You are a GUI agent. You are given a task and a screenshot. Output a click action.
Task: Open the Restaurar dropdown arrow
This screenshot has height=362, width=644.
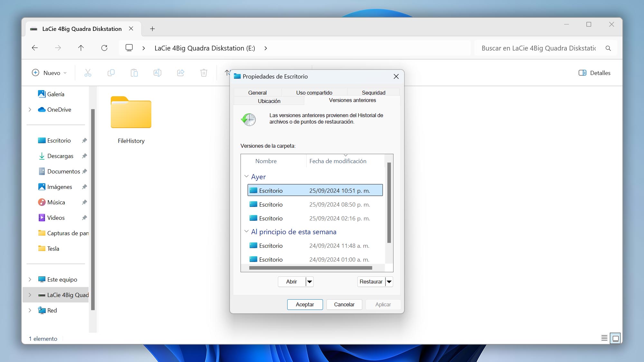[x=389, y=282]
